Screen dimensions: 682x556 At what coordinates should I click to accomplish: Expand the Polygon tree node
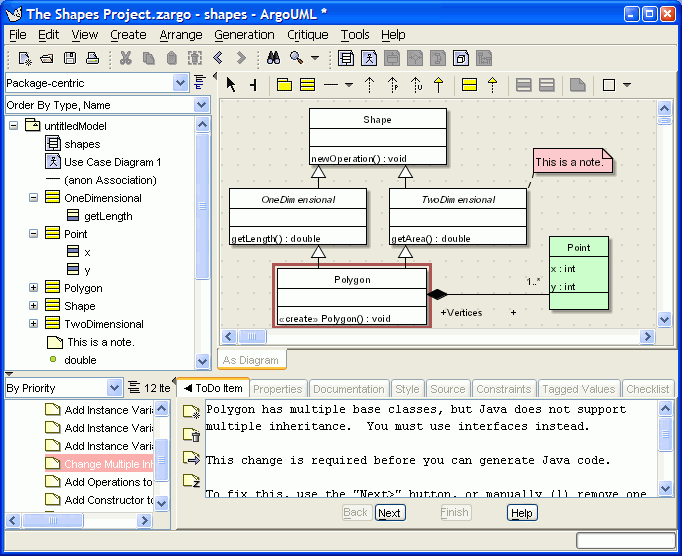coord(33,288)
